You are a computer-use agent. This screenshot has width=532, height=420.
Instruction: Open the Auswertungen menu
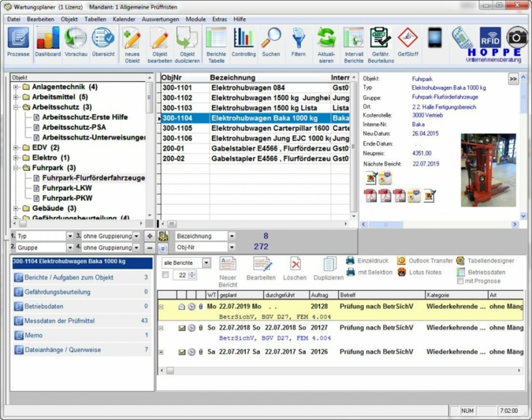(160, 19)
